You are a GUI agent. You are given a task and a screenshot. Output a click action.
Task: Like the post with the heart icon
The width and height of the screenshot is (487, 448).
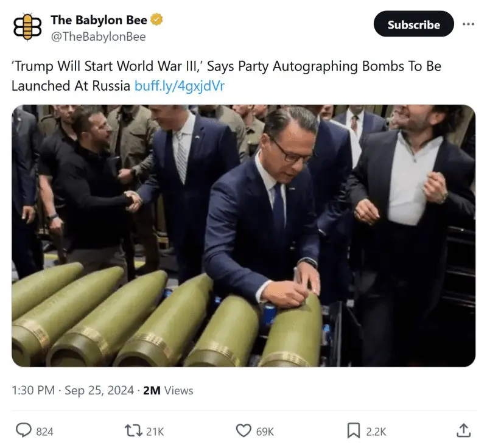click(243, 431)
